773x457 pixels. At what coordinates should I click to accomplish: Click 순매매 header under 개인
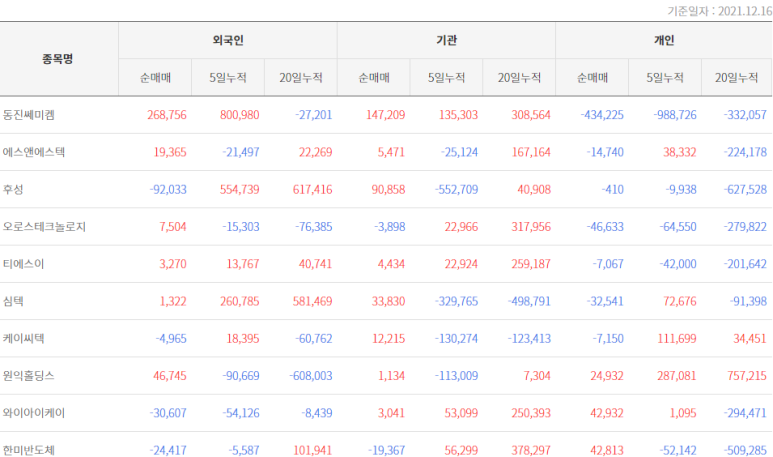click(592, 77)
